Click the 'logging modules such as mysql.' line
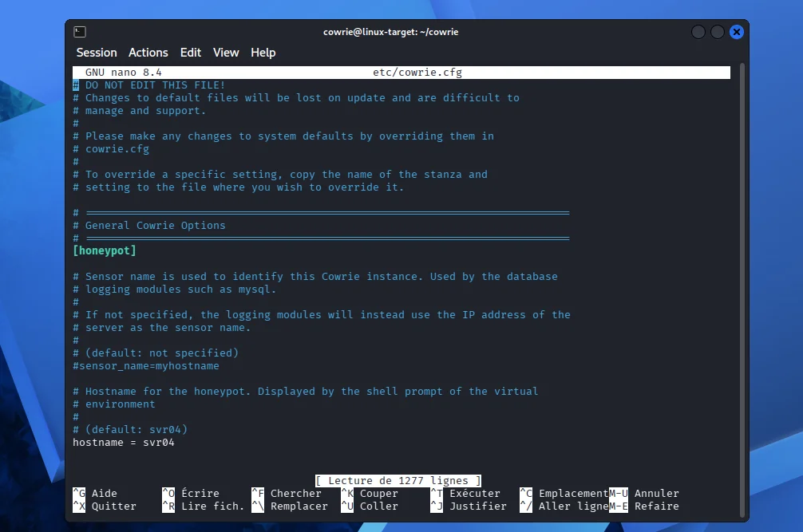Viewport: 803px width, 532px height. click(175, 290)
